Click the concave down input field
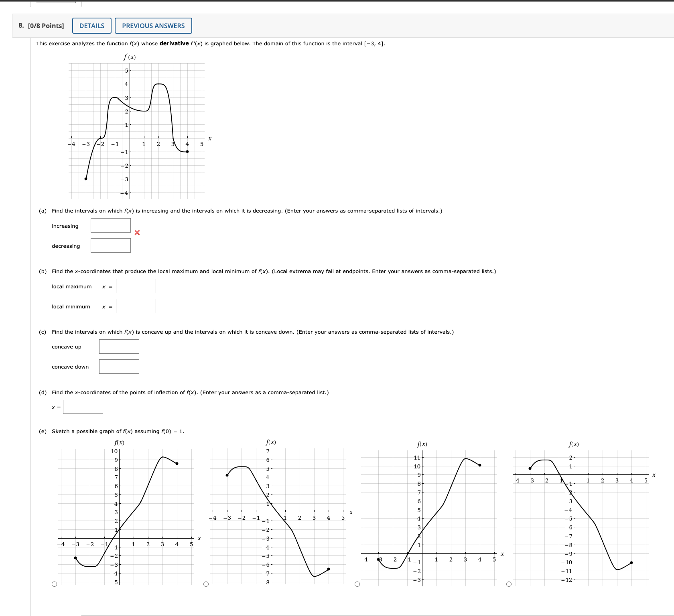 119,367
